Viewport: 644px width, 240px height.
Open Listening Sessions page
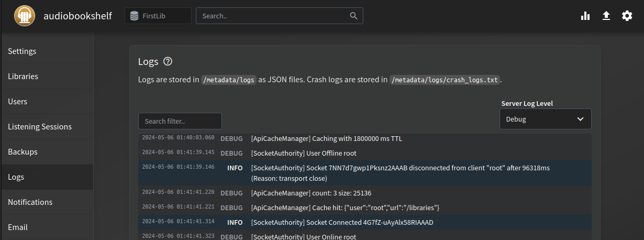(x=40, y=127)
